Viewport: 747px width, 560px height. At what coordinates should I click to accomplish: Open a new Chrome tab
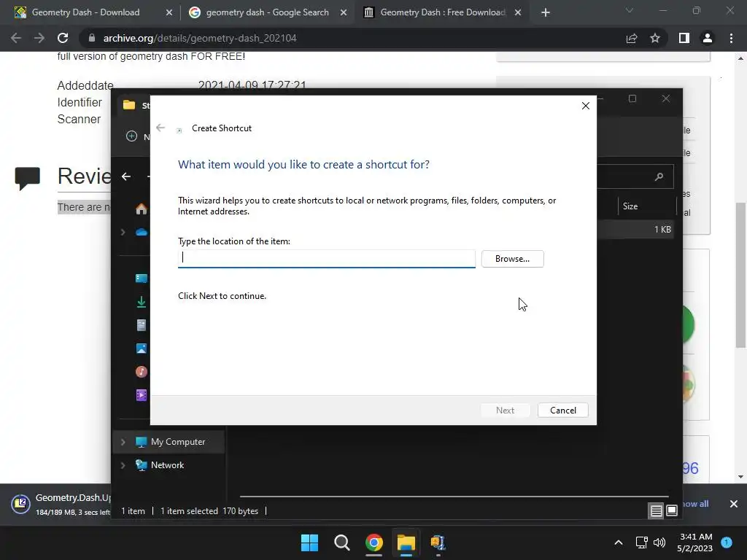pos(546,13)
